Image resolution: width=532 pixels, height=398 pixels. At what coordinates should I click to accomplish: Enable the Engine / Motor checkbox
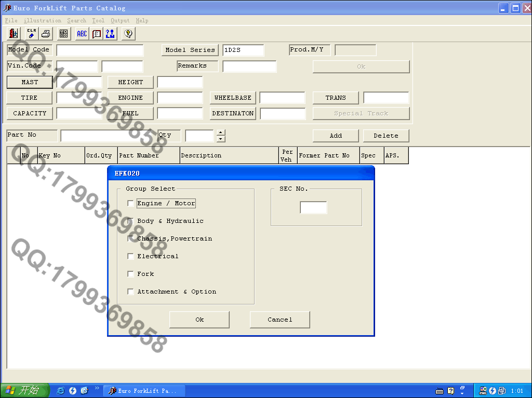pos(130,203)
